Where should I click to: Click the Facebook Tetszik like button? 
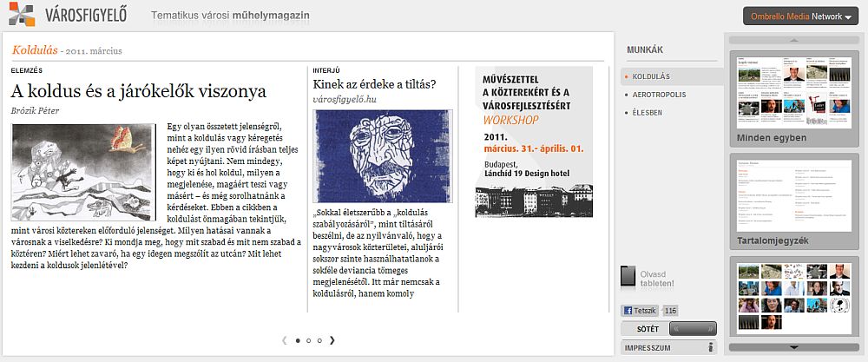coord(641,311)
